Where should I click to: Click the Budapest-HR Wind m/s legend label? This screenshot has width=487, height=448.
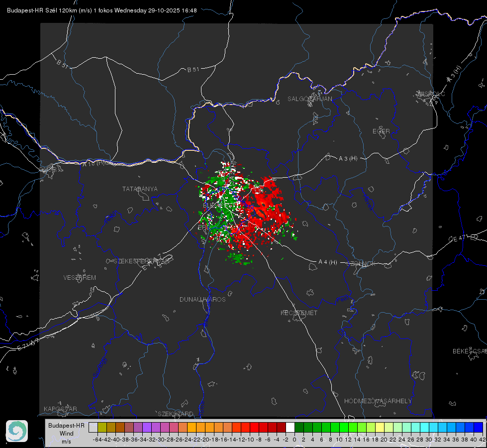pos(66,433)
